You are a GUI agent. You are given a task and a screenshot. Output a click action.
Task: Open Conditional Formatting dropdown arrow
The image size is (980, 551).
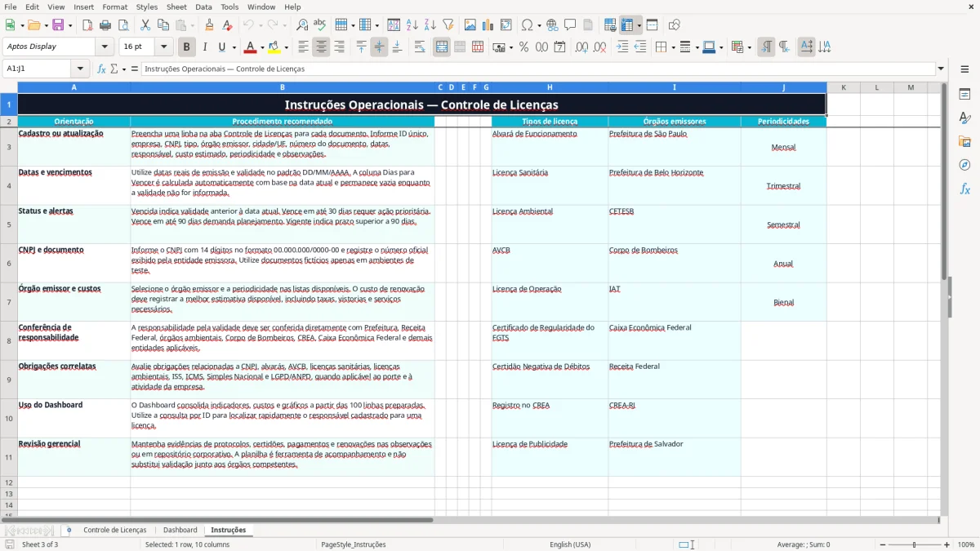[749, 47]
